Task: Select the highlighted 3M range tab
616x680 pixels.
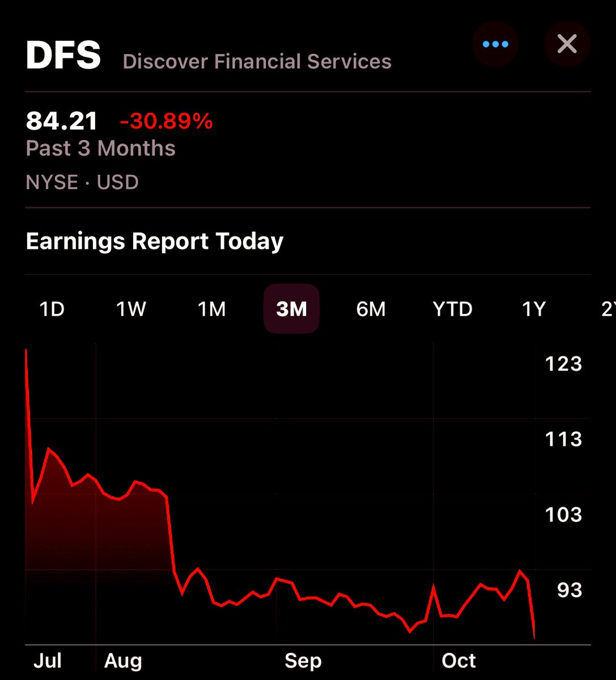Action: click(x=291, y=309)
